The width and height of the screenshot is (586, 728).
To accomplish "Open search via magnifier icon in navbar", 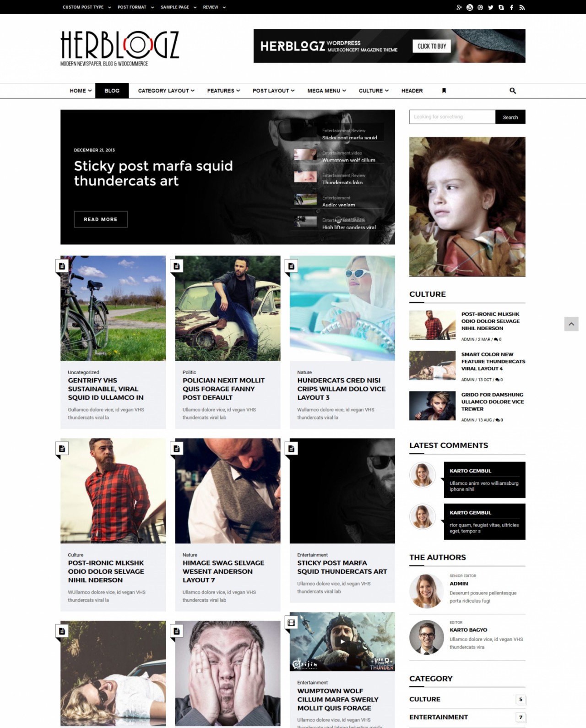I will (x=513, y=91).
